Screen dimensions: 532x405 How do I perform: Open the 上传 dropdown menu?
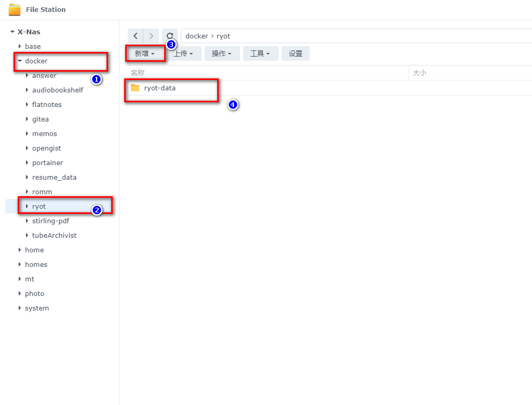click(x=183, y=53)
